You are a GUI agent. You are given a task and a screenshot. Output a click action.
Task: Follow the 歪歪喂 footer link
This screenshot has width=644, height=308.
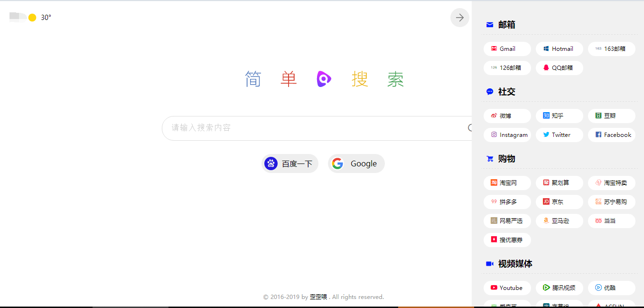click(x=318, y=297)
